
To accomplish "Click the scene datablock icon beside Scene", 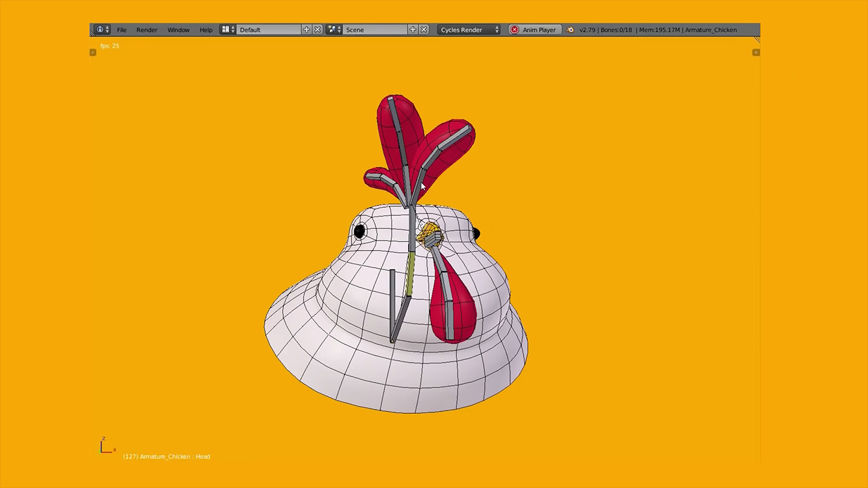I will 332,30.
